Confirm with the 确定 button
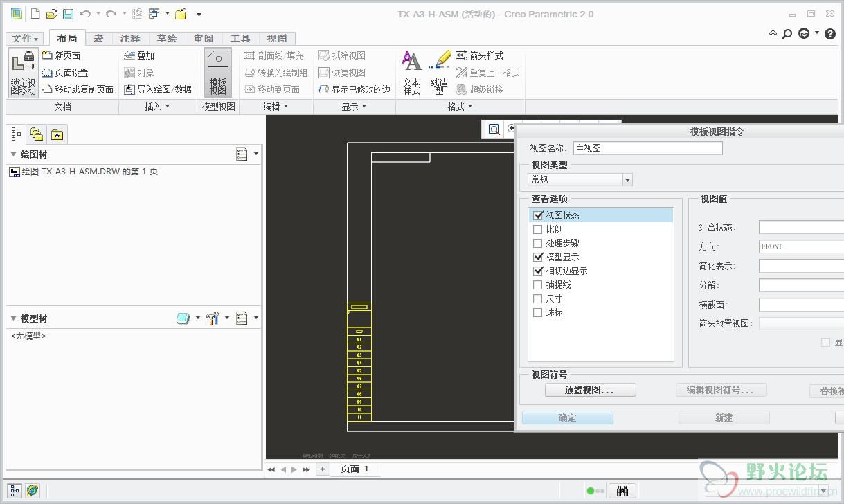This screenshot has width=844, height=504. pos(567,417)
